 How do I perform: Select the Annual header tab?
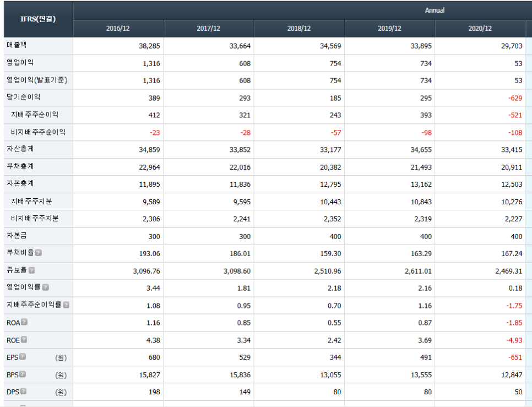(x=435, y=10)
